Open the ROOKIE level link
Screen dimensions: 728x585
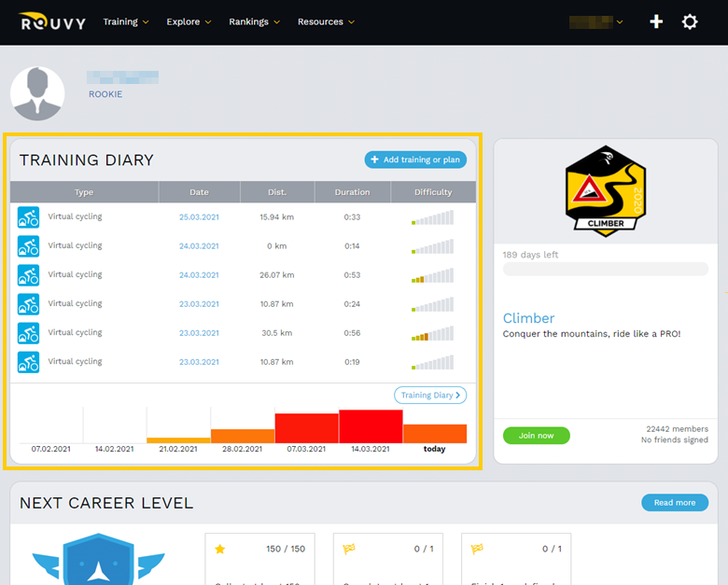[105, 94]
